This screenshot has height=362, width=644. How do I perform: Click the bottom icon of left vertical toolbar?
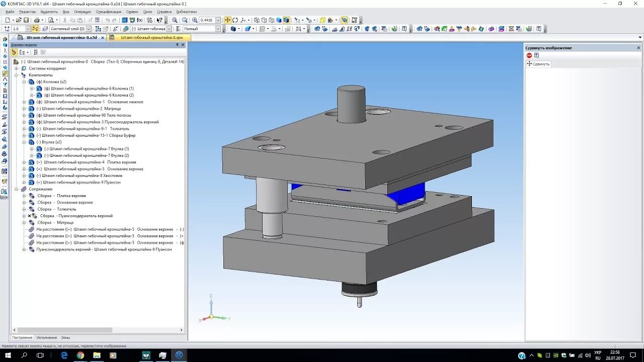coord(5,192)
